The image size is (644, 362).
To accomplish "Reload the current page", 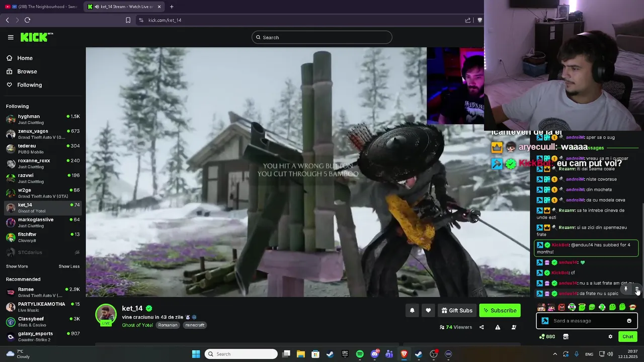I will pos(27,20).
